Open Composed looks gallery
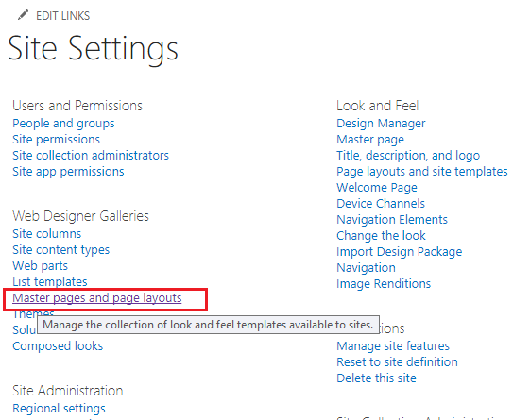The width and height of the screenshot is (513, 420). pyautogui.click(x=58, y=346)
